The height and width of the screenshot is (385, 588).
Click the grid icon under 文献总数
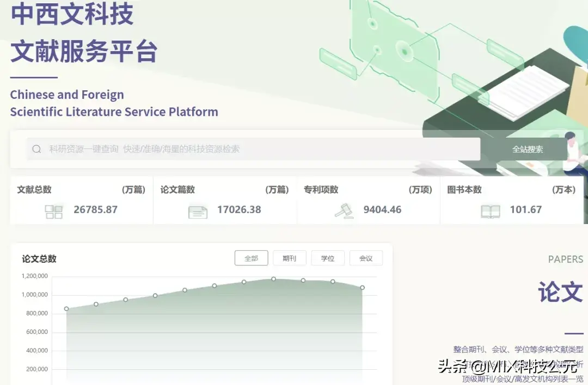(54, 212)
